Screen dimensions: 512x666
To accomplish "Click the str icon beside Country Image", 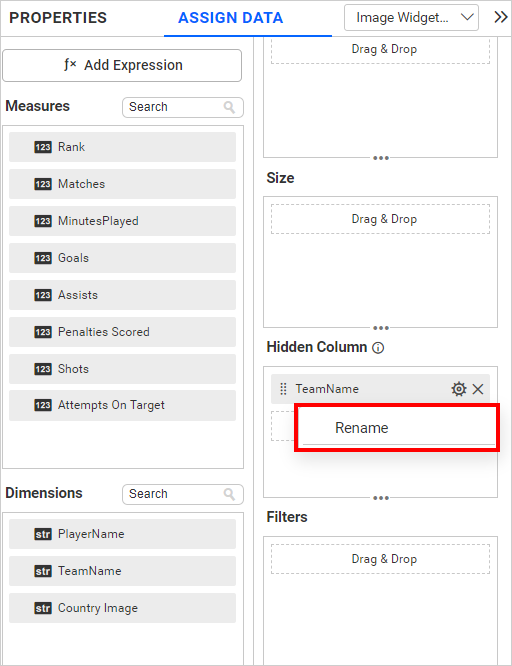I will [x=43, y=608].
